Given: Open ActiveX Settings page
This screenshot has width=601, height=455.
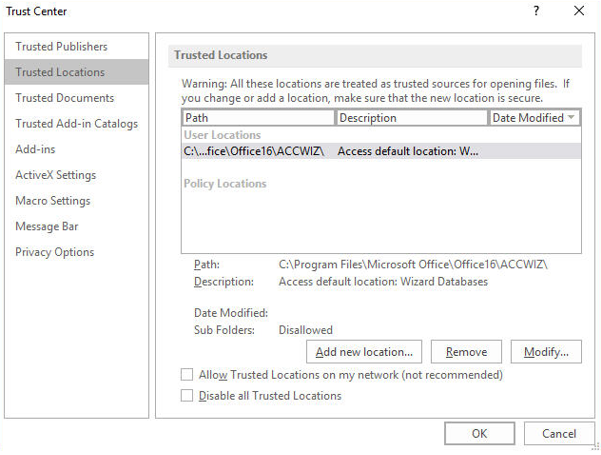Looking at the screenshot, I should (x=55, y=175).
